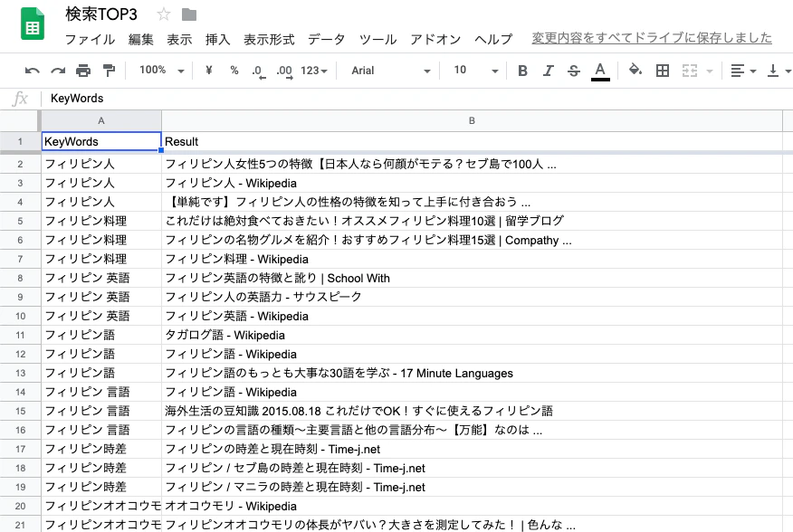Format as percent icon
Screen dimensions: 793x532
[x=234, y=71]
